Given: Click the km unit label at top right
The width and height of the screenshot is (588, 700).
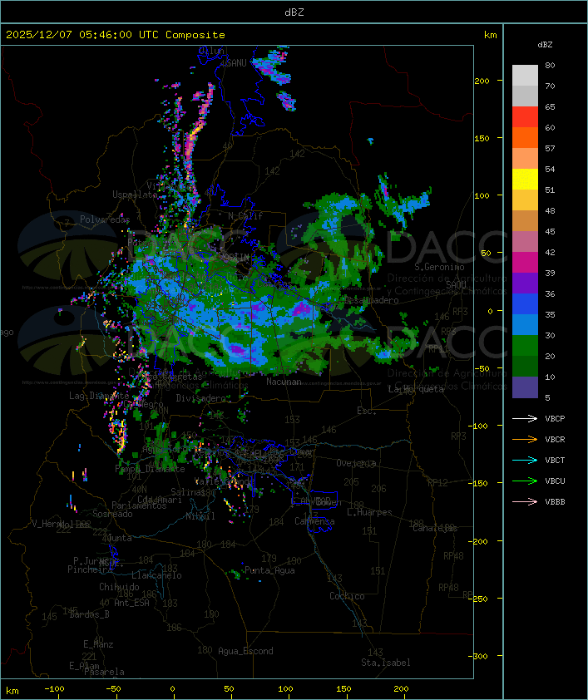Looking at the screenshot, I should [x=490, y=35].
